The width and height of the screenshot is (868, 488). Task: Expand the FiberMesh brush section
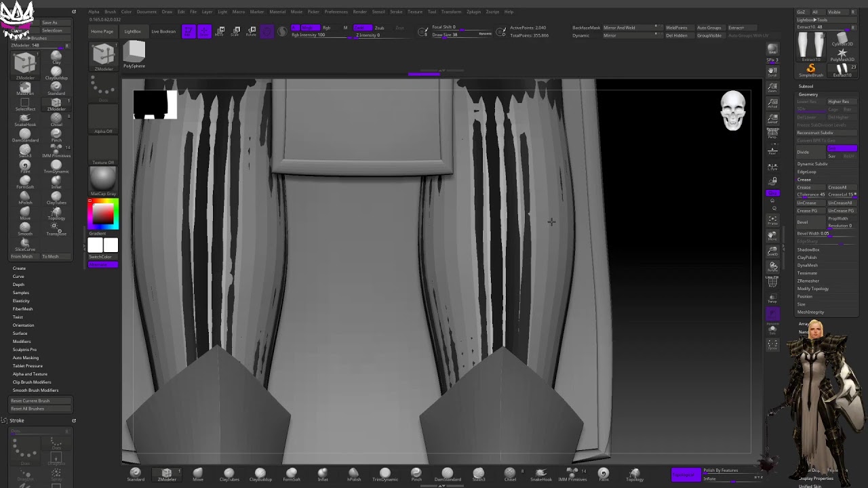tap(22, 309)
